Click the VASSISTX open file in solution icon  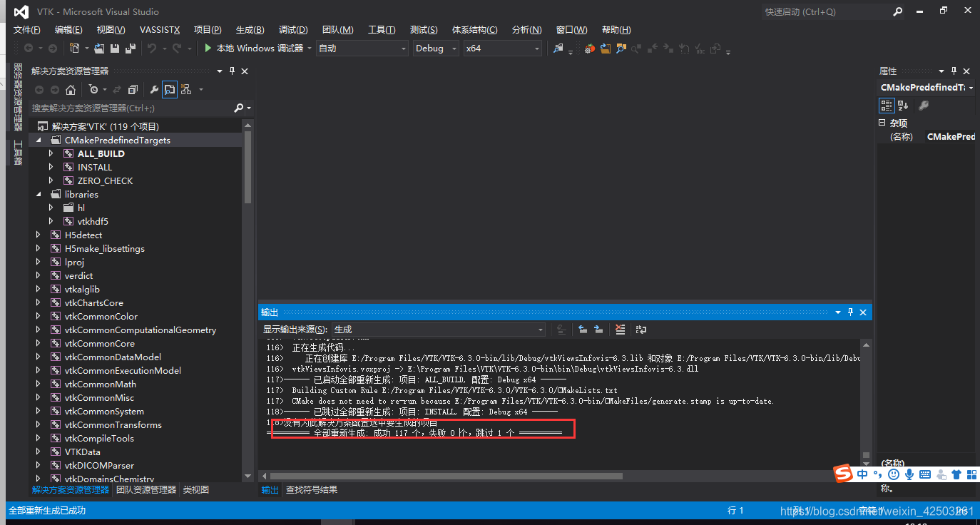tap(606, 48)
